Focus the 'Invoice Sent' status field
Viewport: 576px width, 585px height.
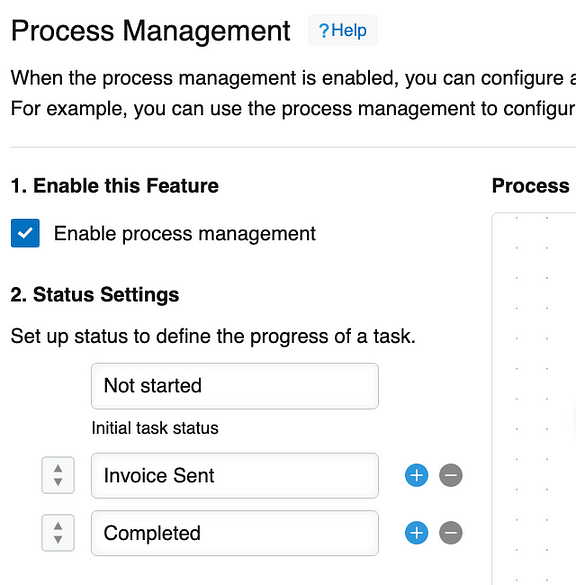click(x=235, y=476)
